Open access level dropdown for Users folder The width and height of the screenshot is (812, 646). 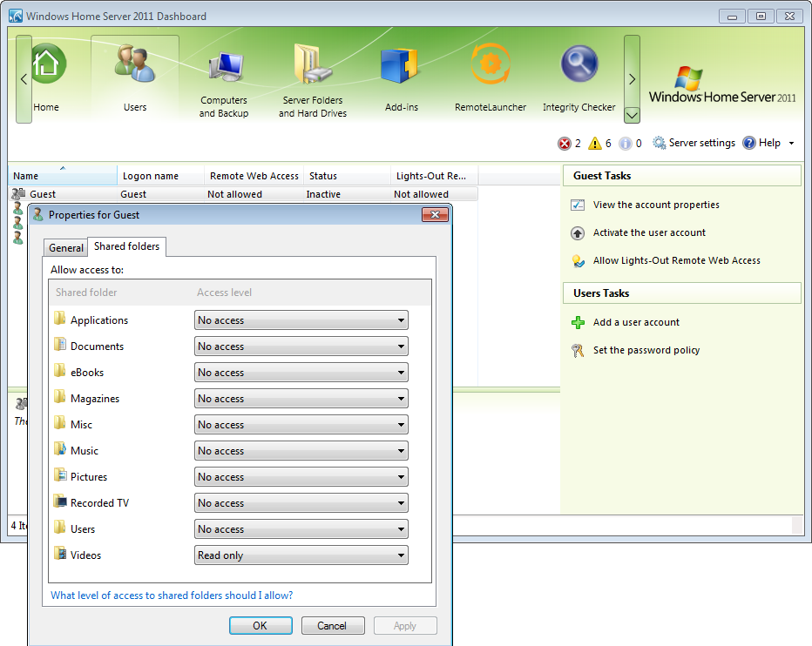pyautogui.click(x=301, y=529)
